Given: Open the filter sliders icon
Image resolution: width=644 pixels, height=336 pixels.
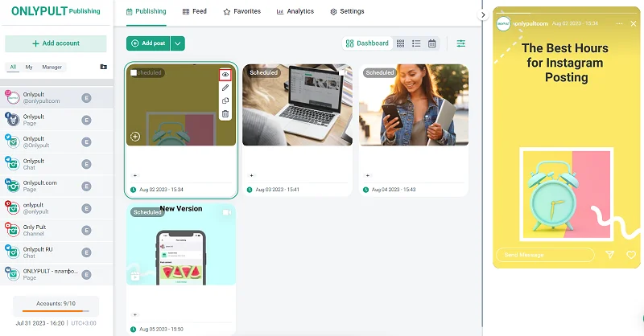Looking at the screenshot, I should coord(461,43).
